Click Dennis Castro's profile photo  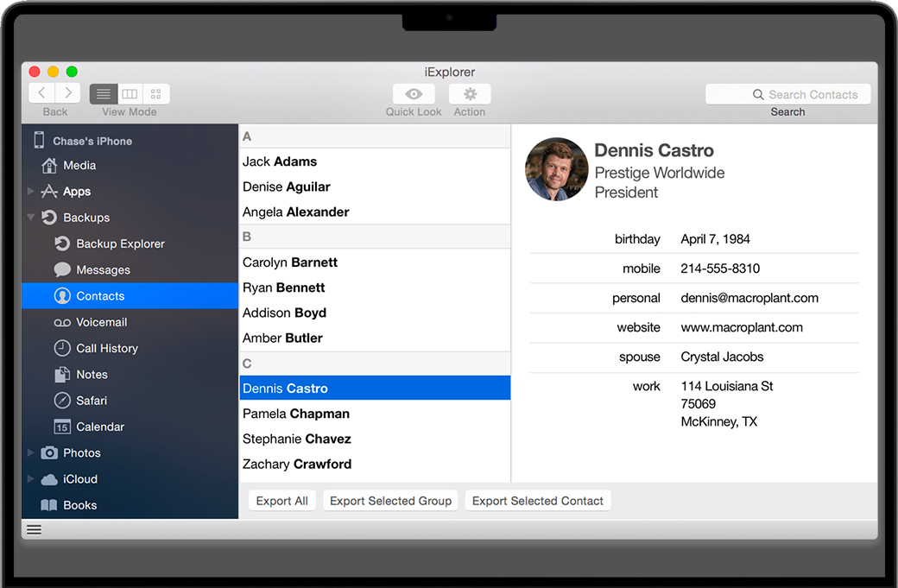(557, 169)
